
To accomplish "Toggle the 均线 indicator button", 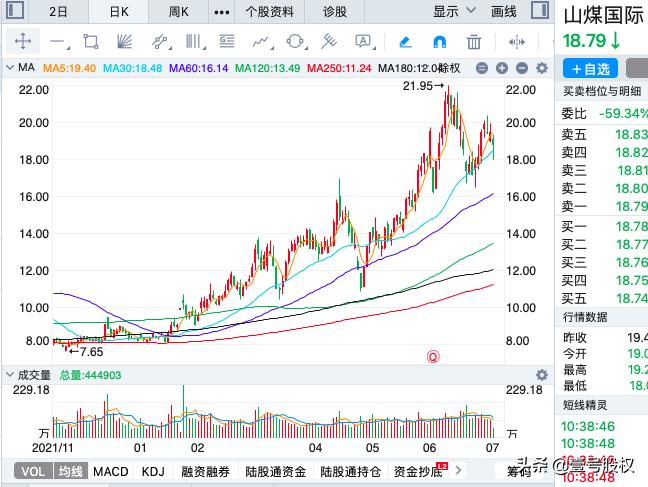I will [71, 471].
